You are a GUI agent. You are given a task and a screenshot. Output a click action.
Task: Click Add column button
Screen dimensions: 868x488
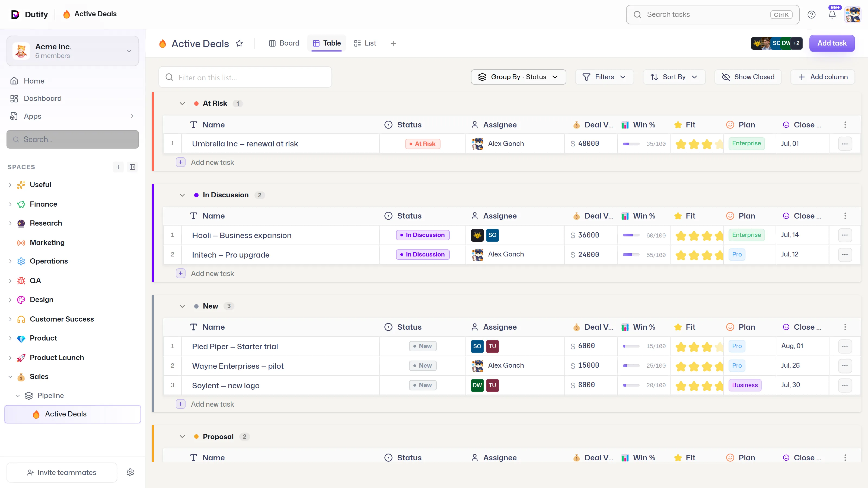(823, 77)
